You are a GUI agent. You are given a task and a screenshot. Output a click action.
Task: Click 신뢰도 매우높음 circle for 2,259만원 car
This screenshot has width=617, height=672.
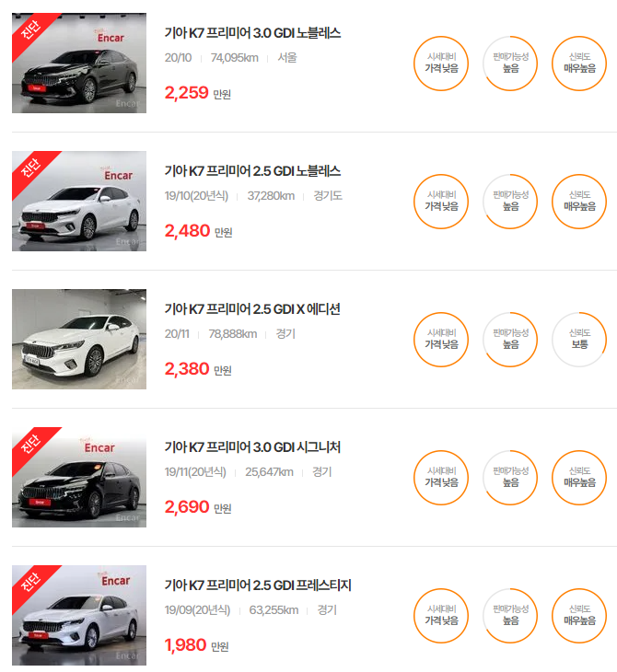pos(579,64)
